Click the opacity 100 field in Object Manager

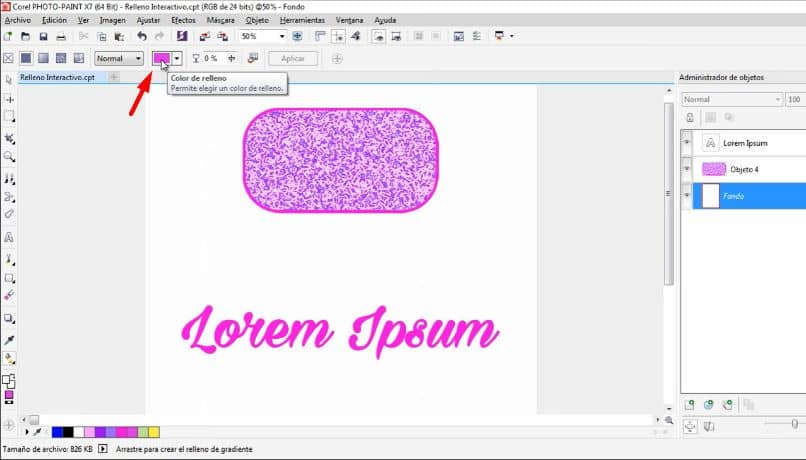795,99
